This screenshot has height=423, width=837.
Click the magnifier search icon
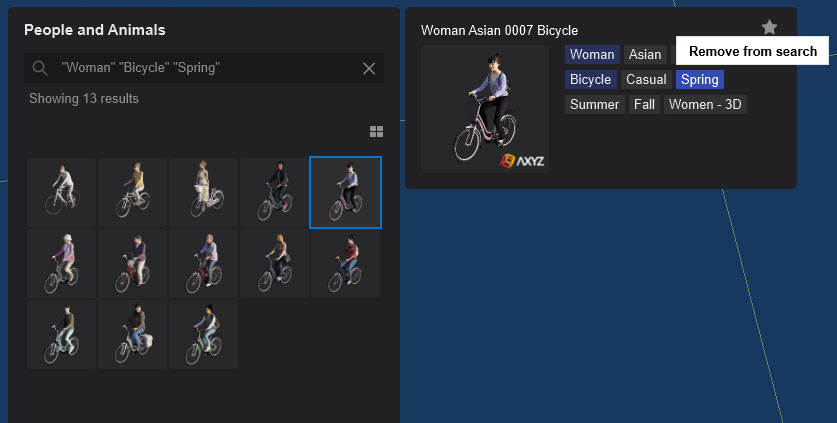(40, 68)
